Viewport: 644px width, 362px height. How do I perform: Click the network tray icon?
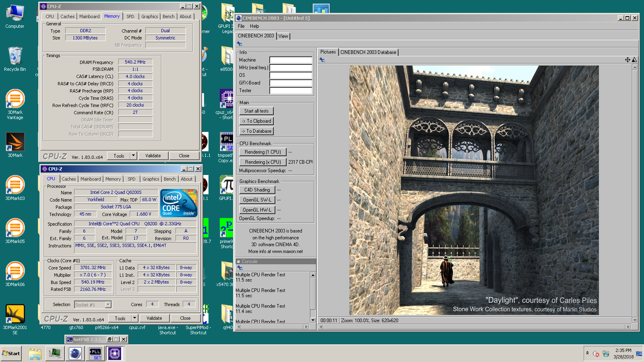tap(606, 354)
